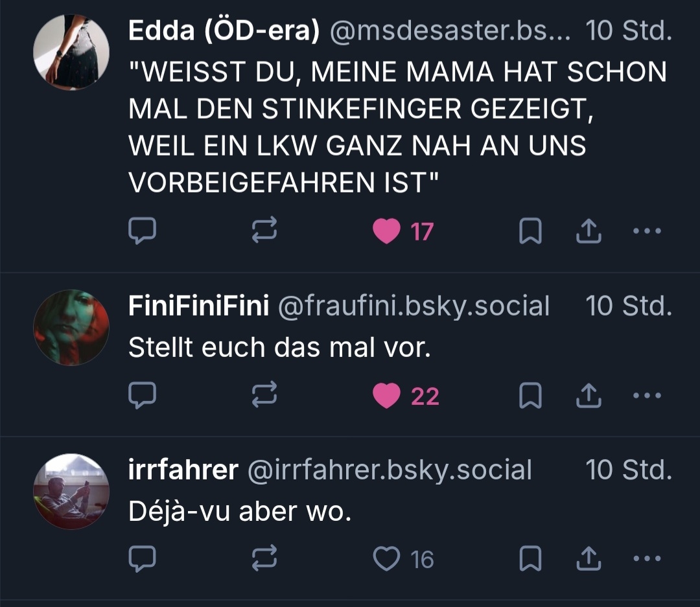Share Edda's post
This screenshot has height=607, width=700.
pos(589,231)
